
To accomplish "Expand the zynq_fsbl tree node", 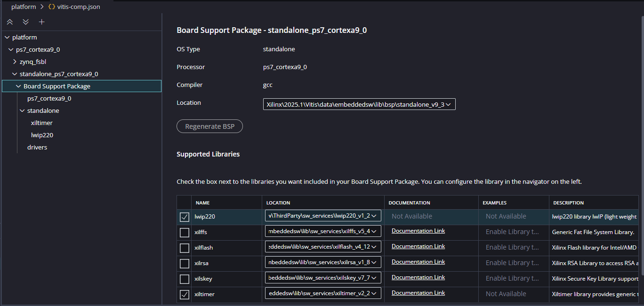I will pos(15,62).
